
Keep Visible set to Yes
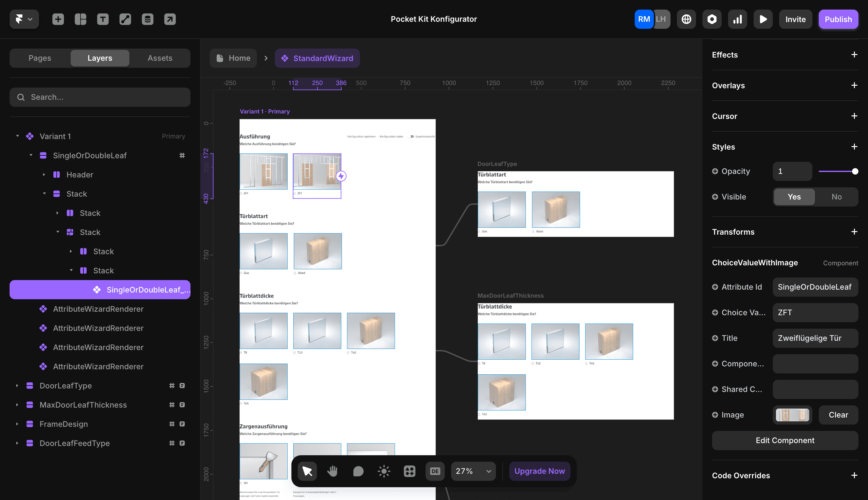pyautogui.click(x=794, y=196)
